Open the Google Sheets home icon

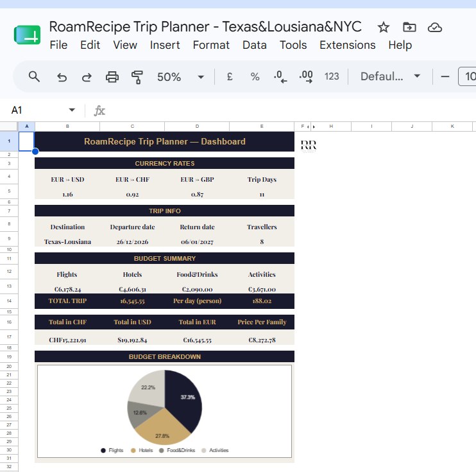[x=27, y=35]
